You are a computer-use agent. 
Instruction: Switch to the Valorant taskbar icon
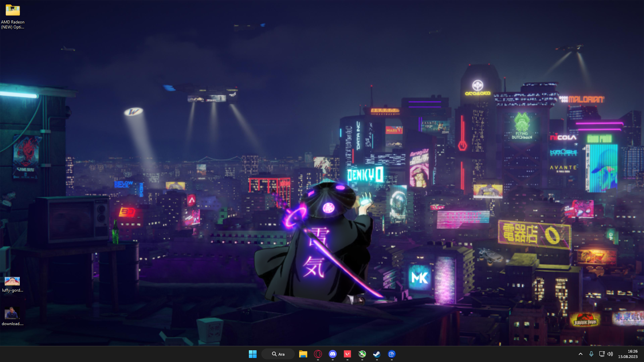(347, 354)
